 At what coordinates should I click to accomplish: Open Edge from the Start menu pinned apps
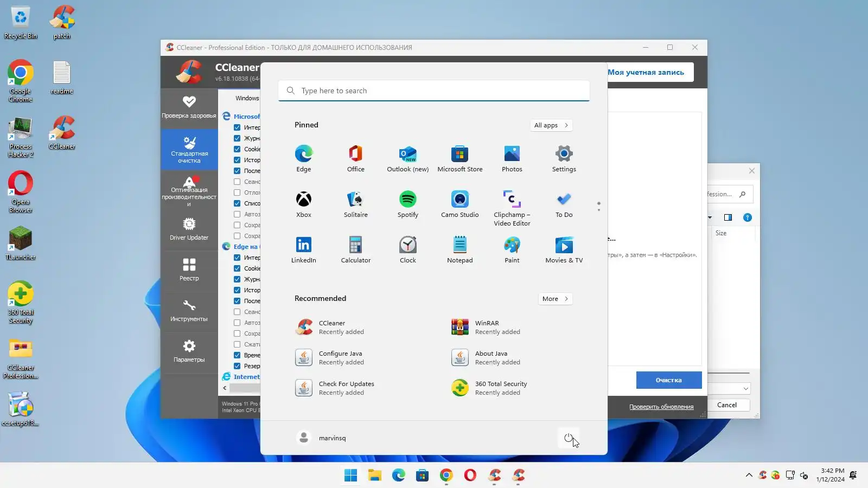point(304,159)
